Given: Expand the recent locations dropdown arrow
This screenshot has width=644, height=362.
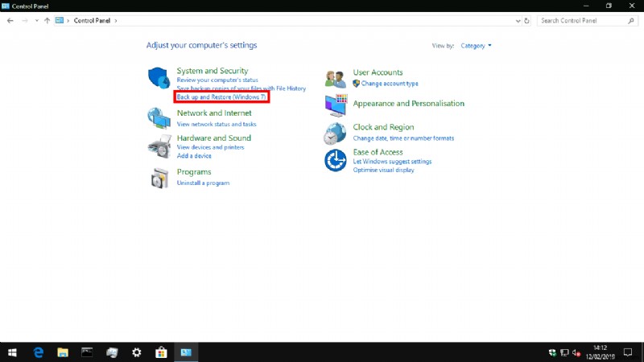Looking at the screenshot, I should click(36, 21).
